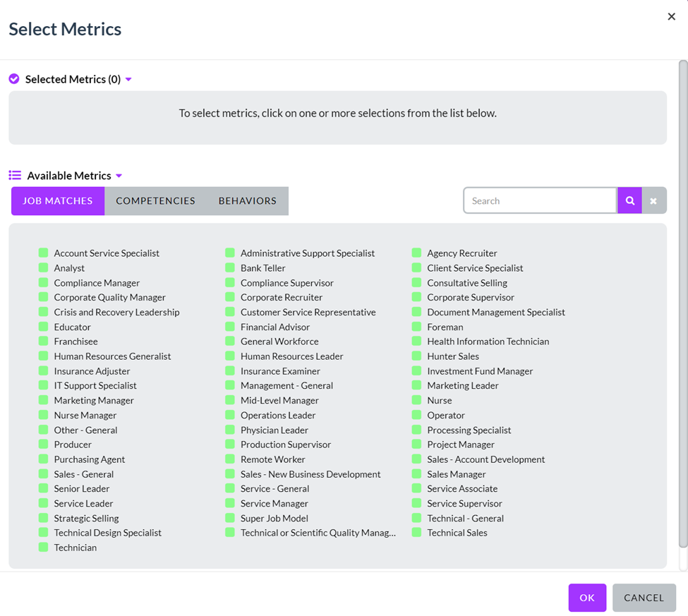Switch to the COMPETENCIES tab
The image size is (688, 616).
pyautogui.click(x=155, y=200)
